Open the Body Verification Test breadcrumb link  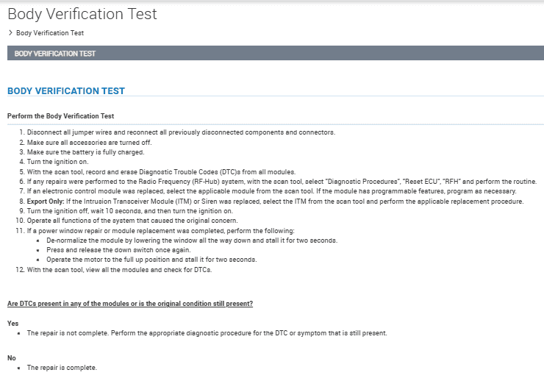coord(50,33)
